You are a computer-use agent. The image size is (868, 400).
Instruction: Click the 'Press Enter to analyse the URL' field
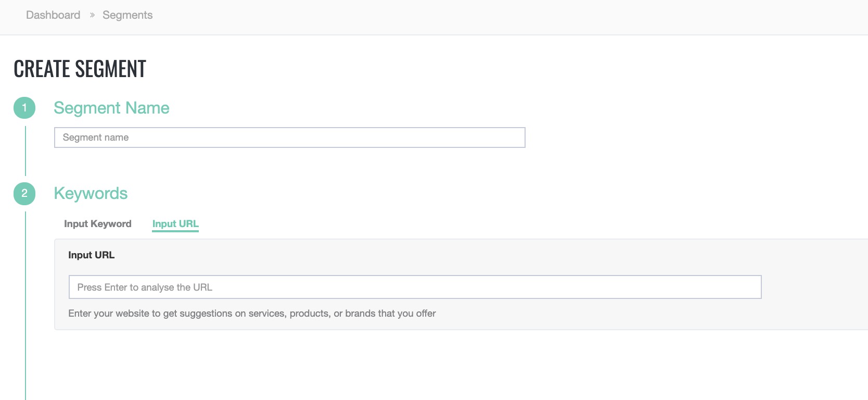(415, 287)
